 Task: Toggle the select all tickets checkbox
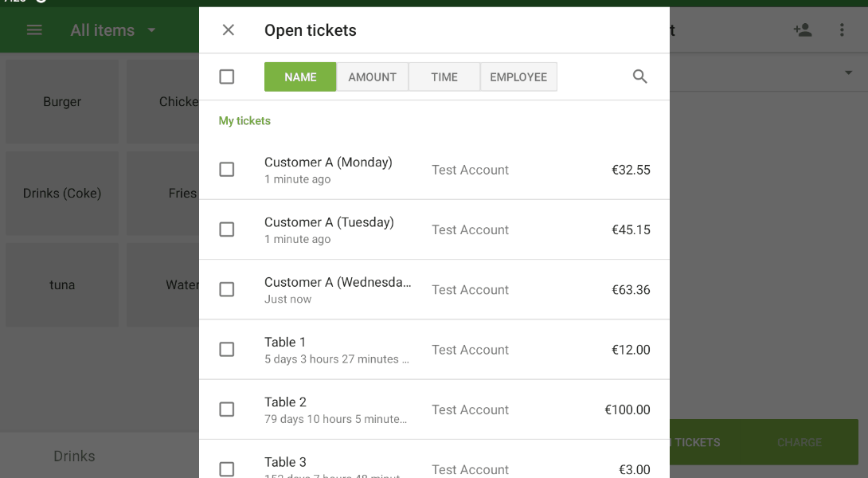[227, 76]
